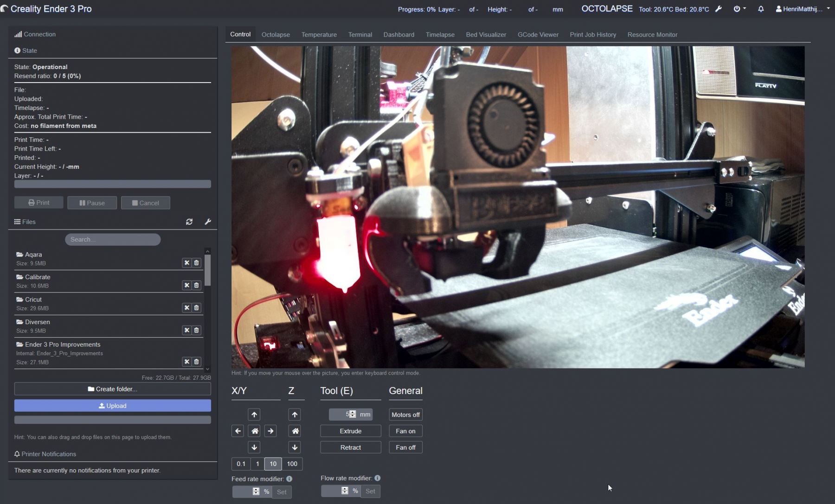Select the 1 mm jog step
Viewport: 835px width, 504px height.
[257, 464]
